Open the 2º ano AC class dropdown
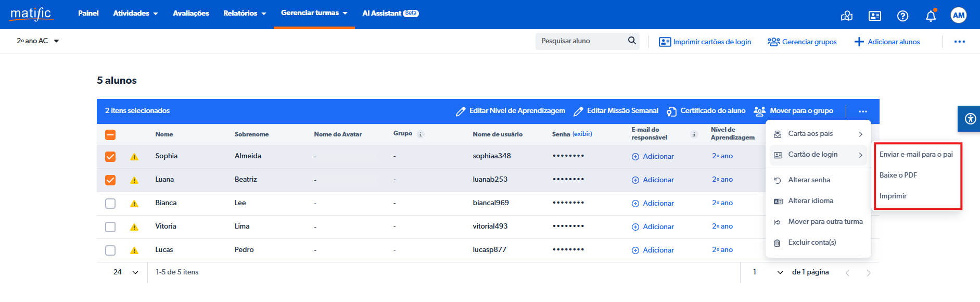The width and height of the screenshot is (980, 302). [37, 41]
